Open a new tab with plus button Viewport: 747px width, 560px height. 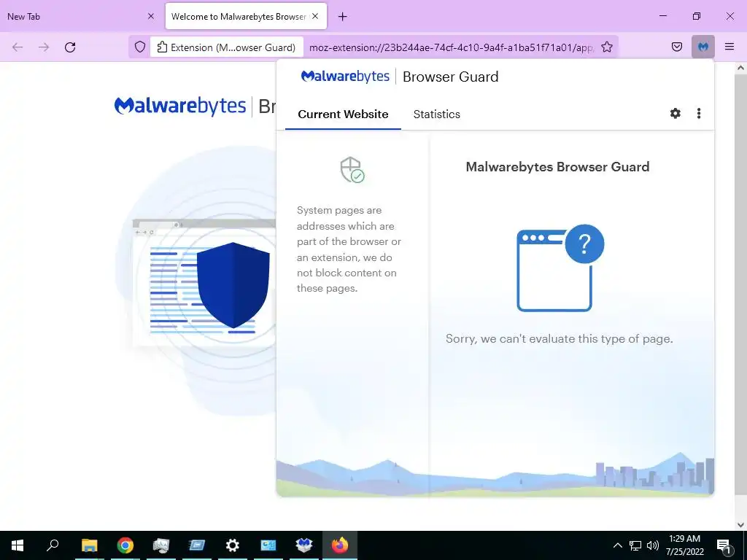coord(343,17)
